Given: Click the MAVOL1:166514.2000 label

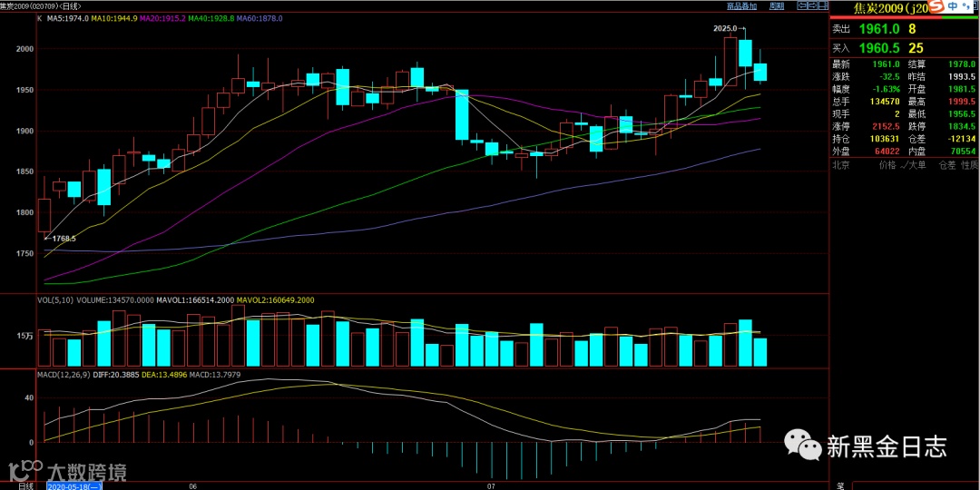Looking at the screenshot, I should tap(194, 300).
